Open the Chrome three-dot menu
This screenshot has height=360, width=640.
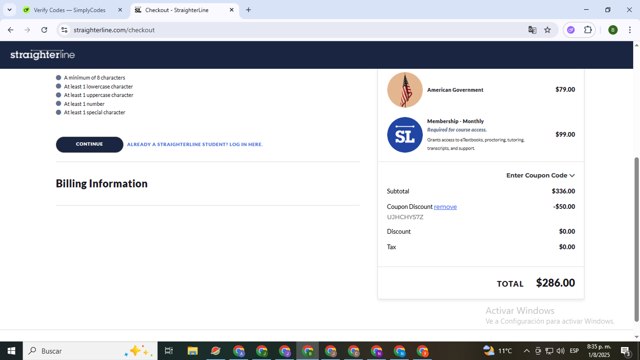[630, 30]
